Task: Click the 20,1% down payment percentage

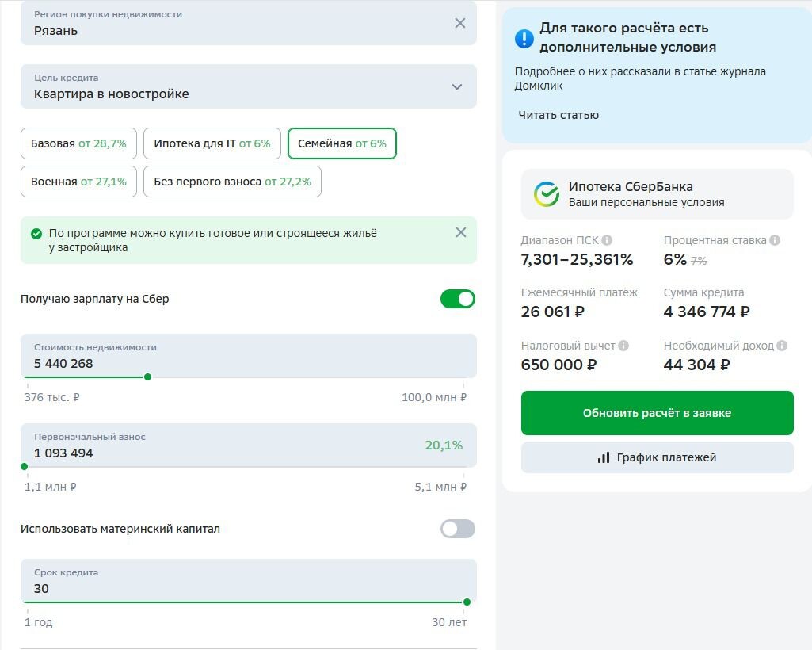Action: point(444,445)
